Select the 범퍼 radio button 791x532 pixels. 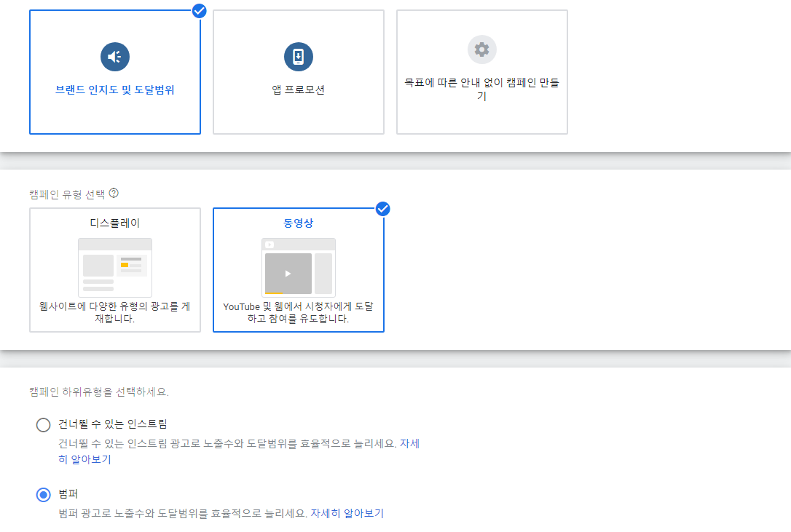43,494
